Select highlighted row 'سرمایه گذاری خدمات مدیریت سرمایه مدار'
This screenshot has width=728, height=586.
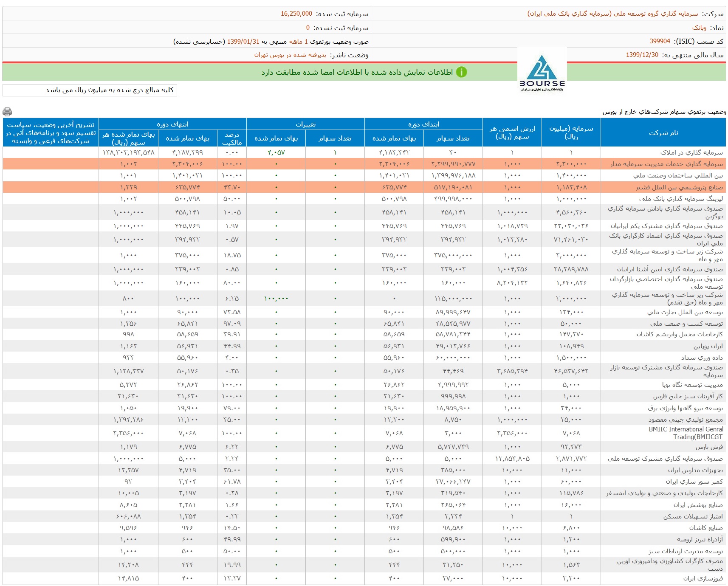(x=364, y=164)
